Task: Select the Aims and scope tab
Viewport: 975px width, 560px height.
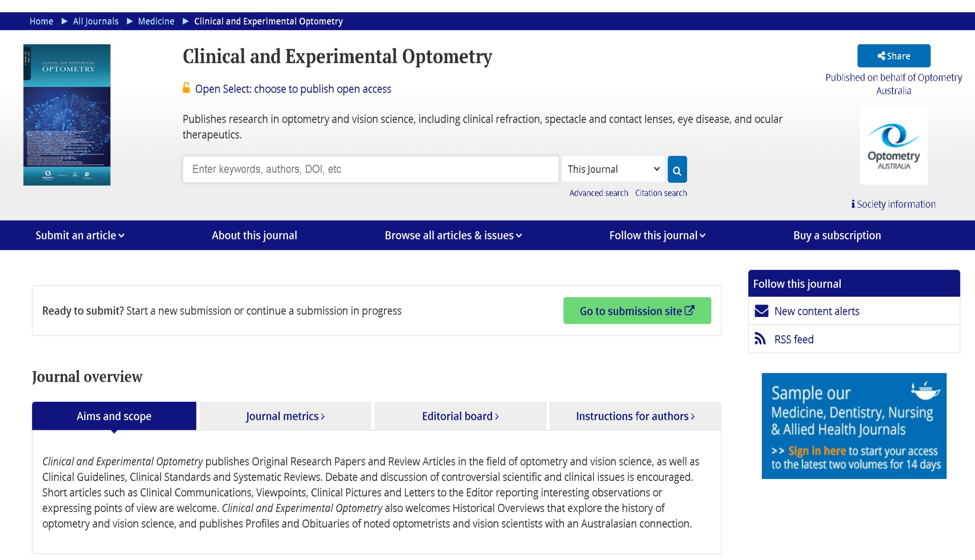Action: [x=114, y=416]
